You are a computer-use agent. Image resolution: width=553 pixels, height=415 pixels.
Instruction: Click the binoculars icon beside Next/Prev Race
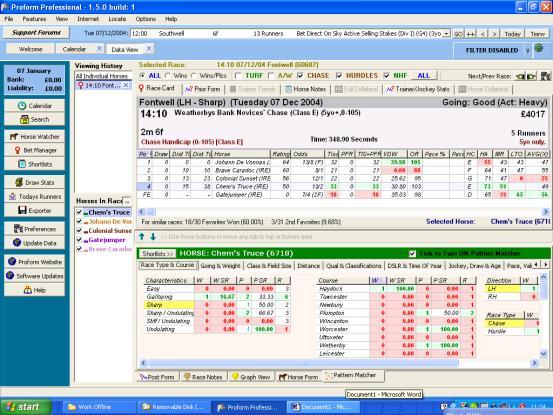545,76
